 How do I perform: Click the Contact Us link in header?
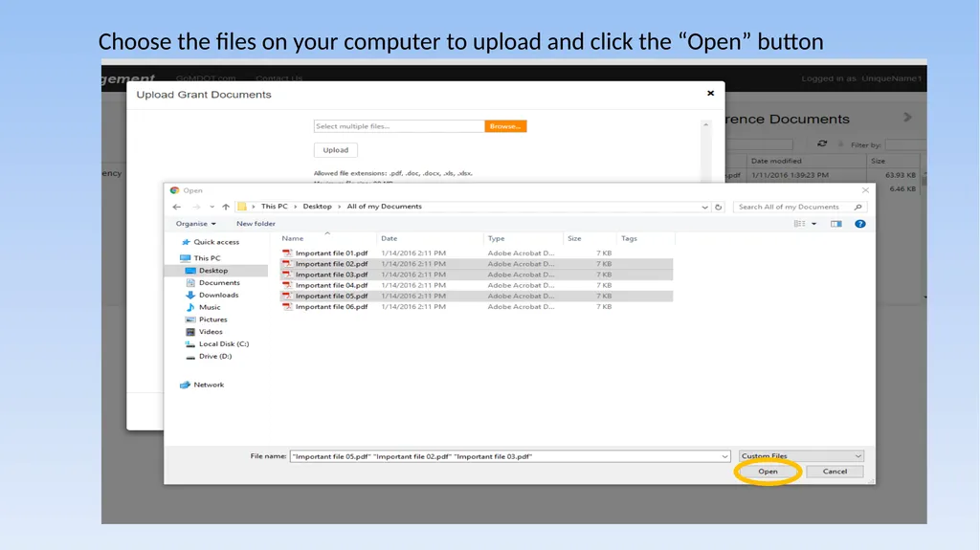pos(278,78)
